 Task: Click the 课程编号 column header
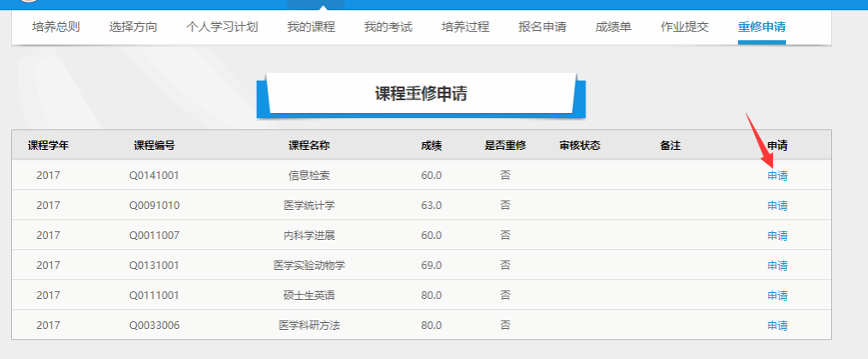(154, 146)
